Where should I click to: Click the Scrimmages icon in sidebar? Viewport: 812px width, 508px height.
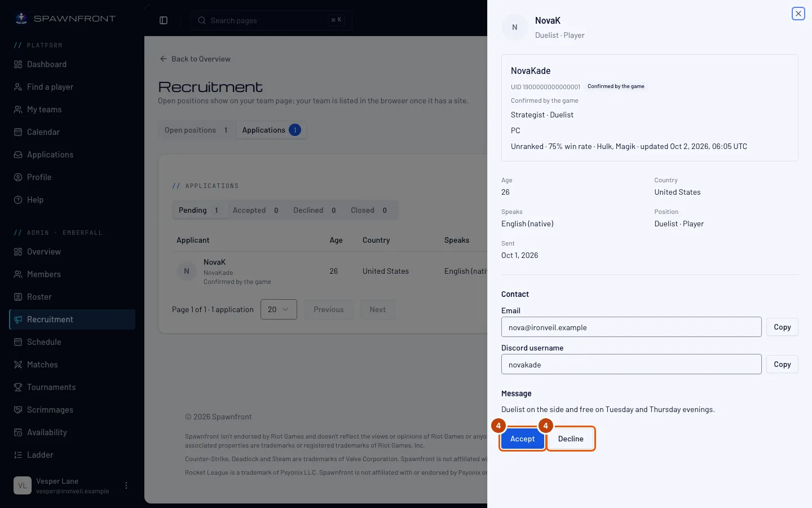[x=18, y=410]
